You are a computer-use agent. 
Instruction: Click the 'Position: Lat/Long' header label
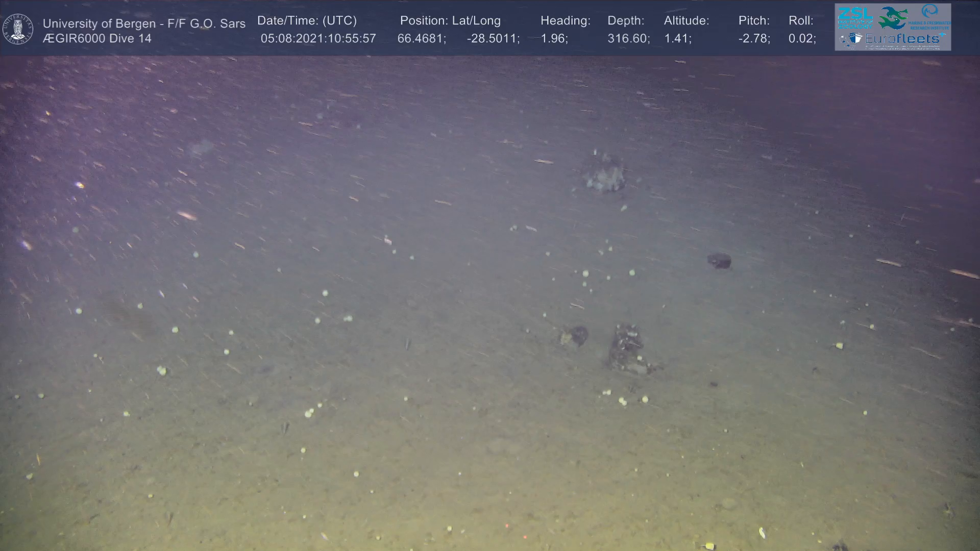tap(450, 20)
